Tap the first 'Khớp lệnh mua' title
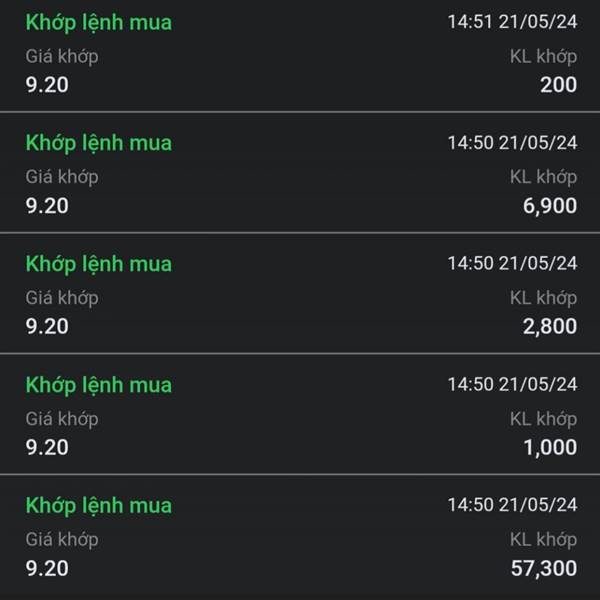Viewport: 600px width, 600px height. (99, 23)
